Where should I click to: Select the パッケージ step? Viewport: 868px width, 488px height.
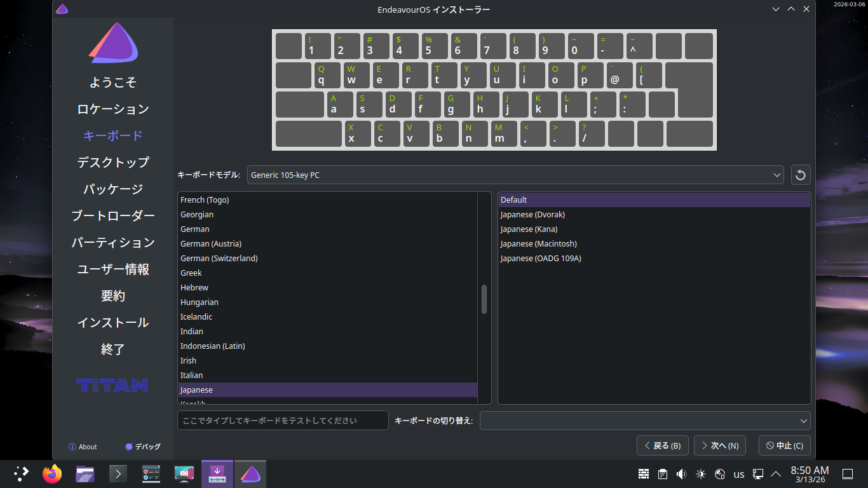pos(113,189)
